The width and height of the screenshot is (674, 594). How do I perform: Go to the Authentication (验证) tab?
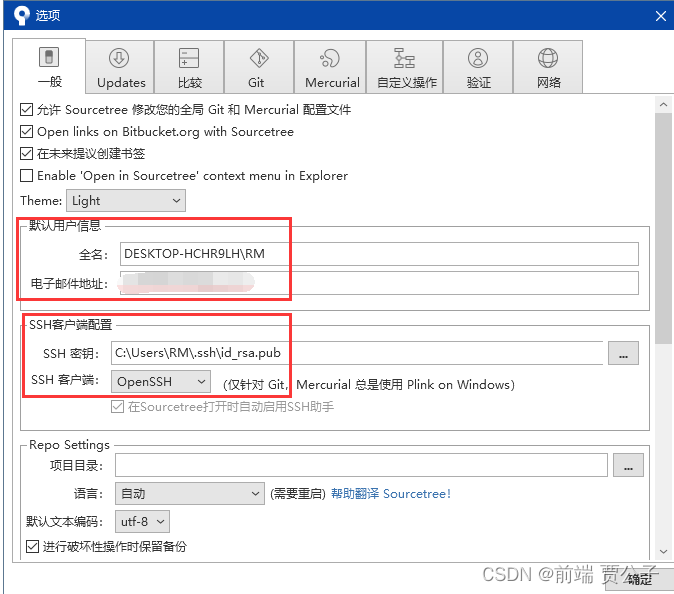pyautogui.click(x=478, y=67)
